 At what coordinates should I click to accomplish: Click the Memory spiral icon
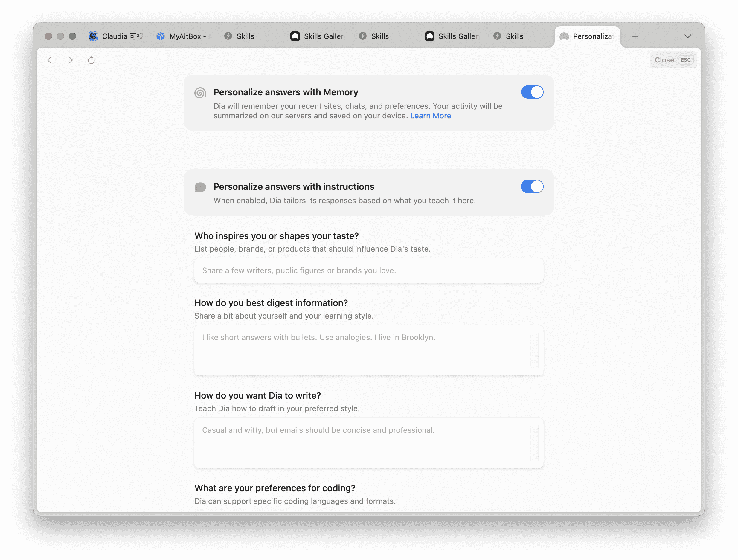tap(200, 93)
